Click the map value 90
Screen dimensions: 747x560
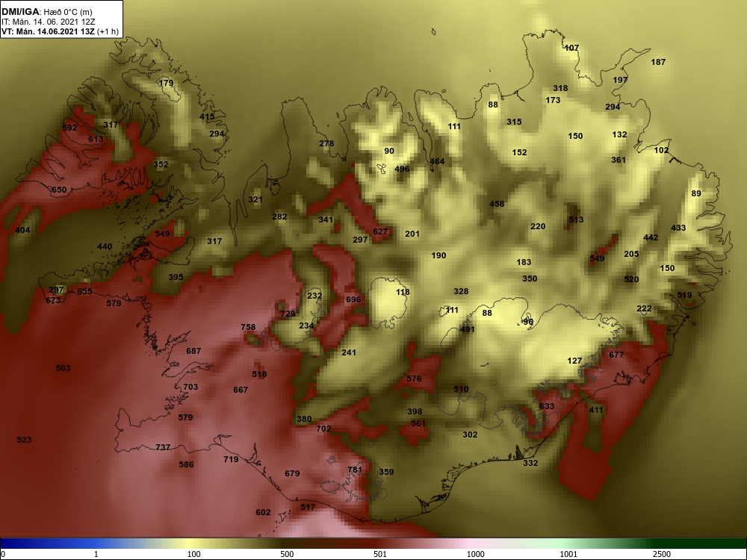pyautogui.click(x=389, y=151)
